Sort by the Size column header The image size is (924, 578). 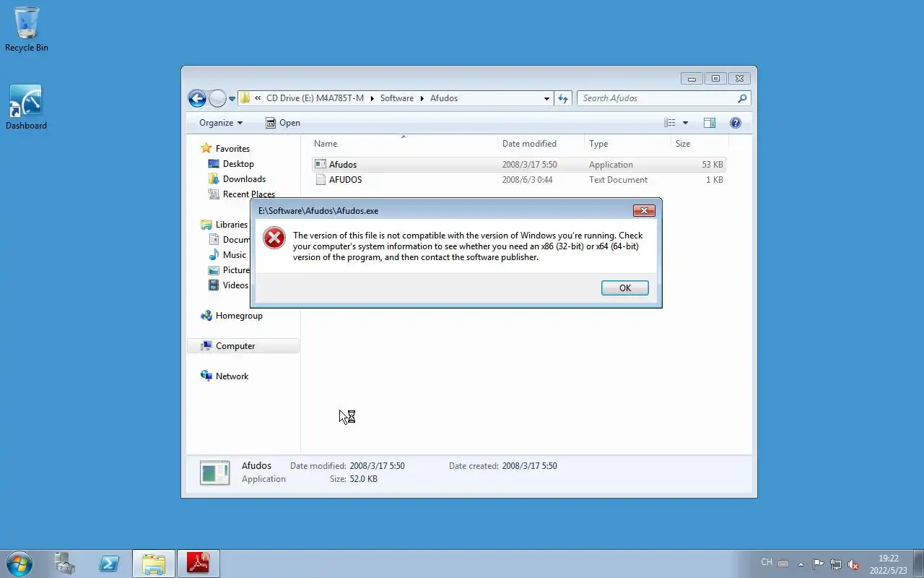coord(698,144)
